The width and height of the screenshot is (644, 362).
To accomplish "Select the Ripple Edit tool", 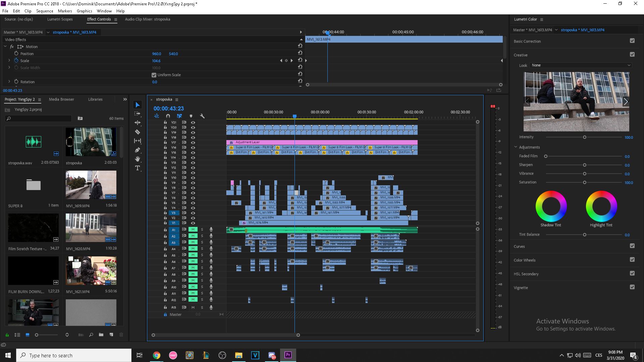I will coord(138,123).
